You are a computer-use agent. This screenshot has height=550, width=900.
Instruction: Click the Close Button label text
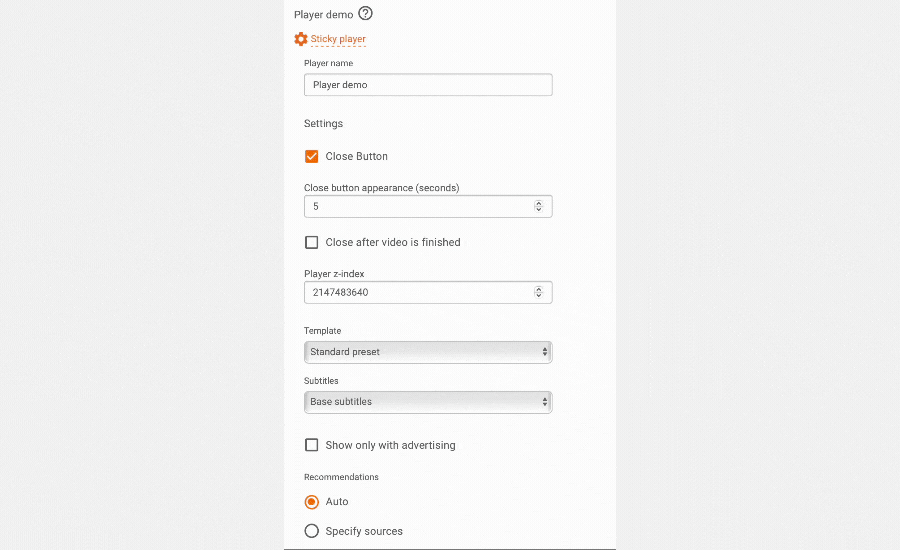tap(356, 156)
